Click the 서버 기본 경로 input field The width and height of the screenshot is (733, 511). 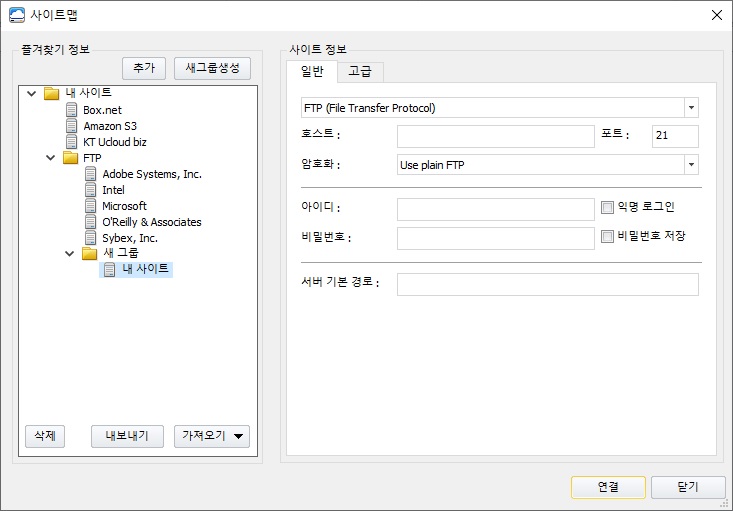[548, 284]
